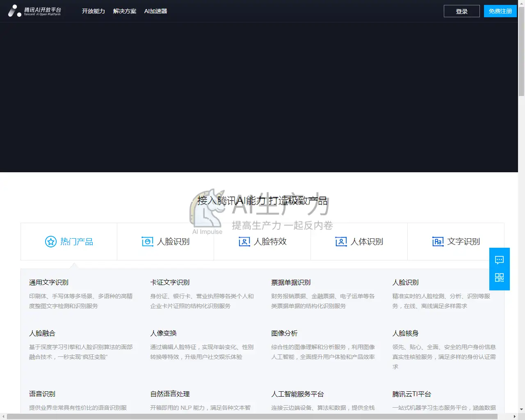This screenshot has width=525, height=420.
Task: Open the 解决方案 menu
Action: click(124, 11)
